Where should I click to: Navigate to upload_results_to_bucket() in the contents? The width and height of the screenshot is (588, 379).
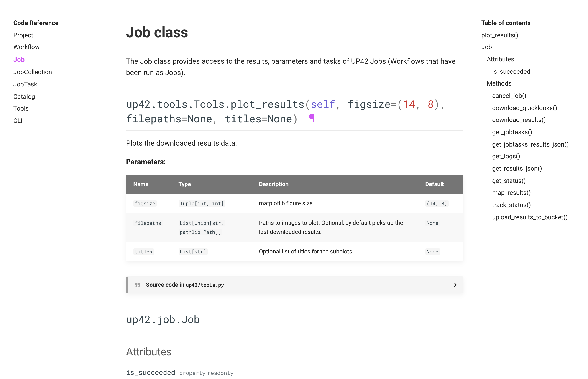click(530, 217)
